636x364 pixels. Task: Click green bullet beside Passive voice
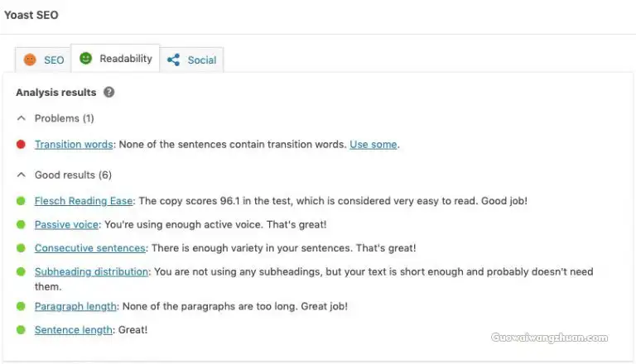pyautogui.click(x=21, y=224)
